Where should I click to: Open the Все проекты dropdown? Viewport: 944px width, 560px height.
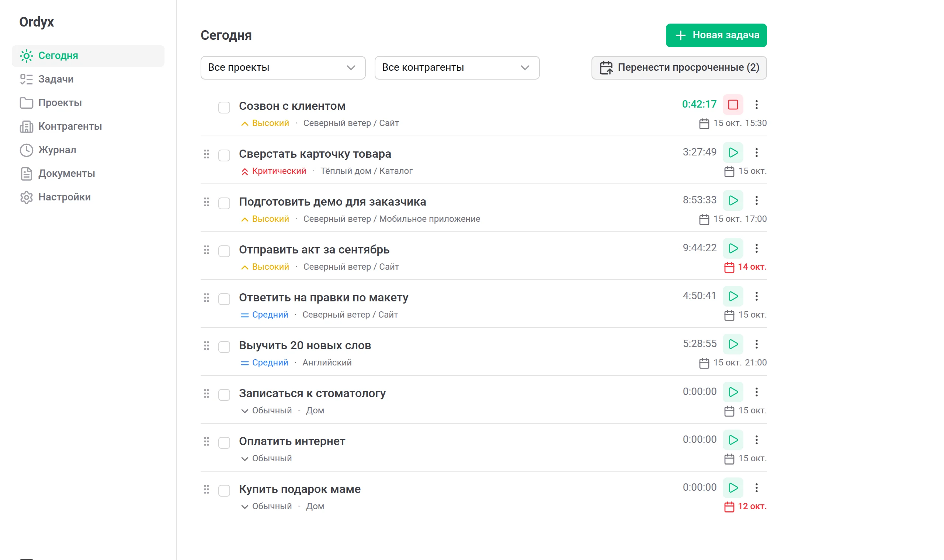coord(283,68)
